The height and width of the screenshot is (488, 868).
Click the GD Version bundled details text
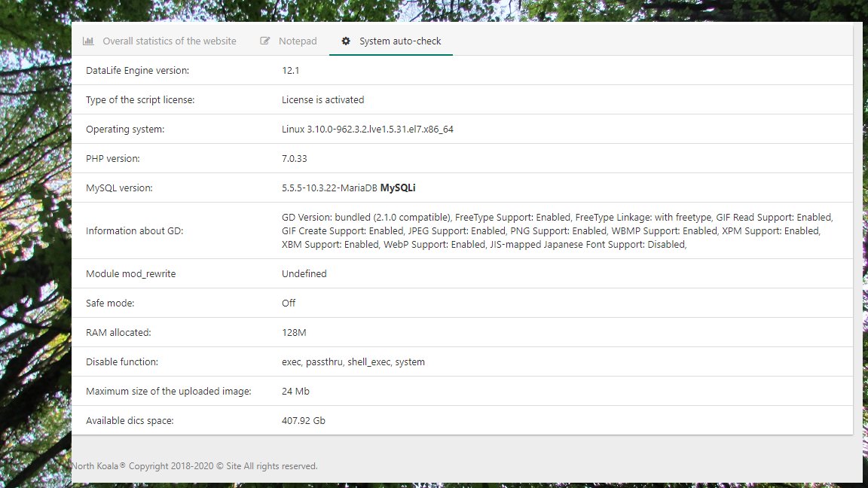(558, 230)
